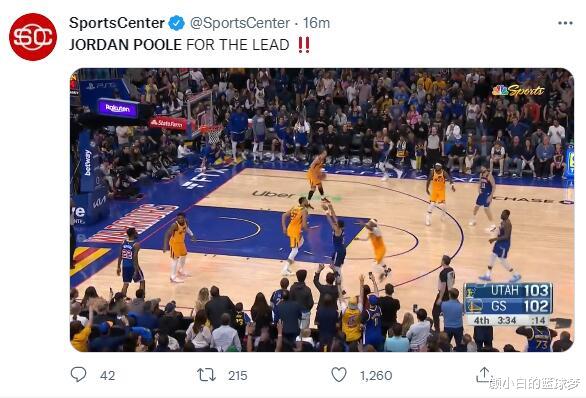Click the UTAH GS scoreboard overlay

508,304
